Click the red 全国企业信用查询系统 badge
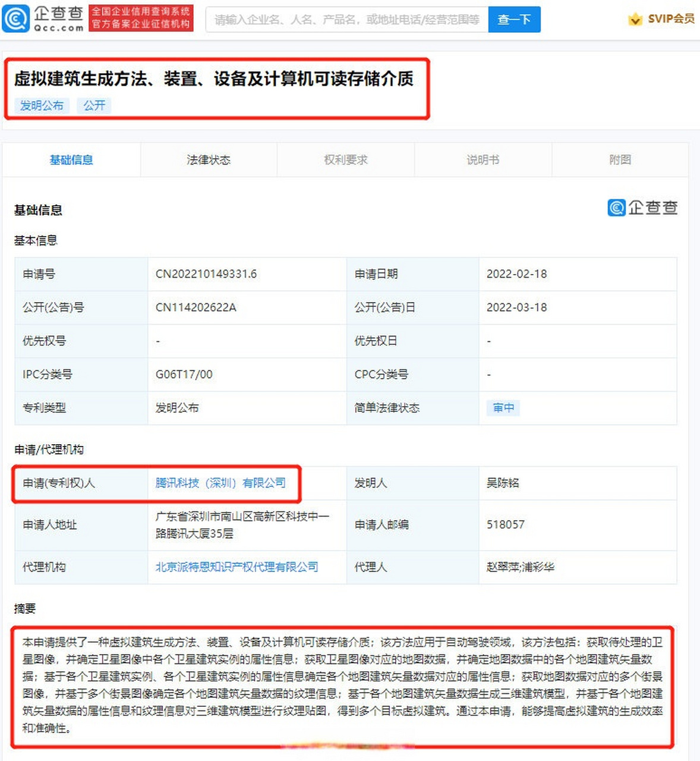Image resolution: width=700 pixels, height=761 pixels. (141, 18)
